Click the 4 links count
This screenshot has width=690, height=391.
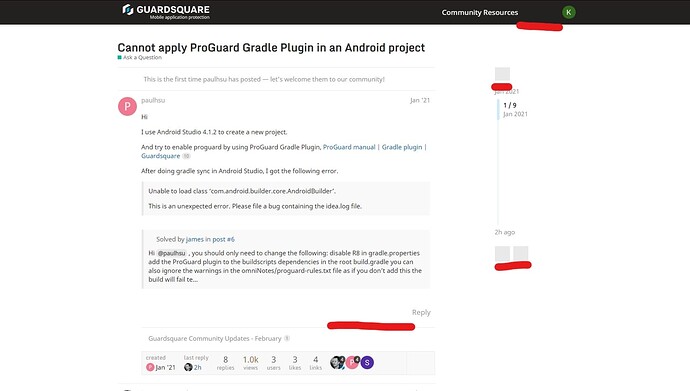coord(316,362)
